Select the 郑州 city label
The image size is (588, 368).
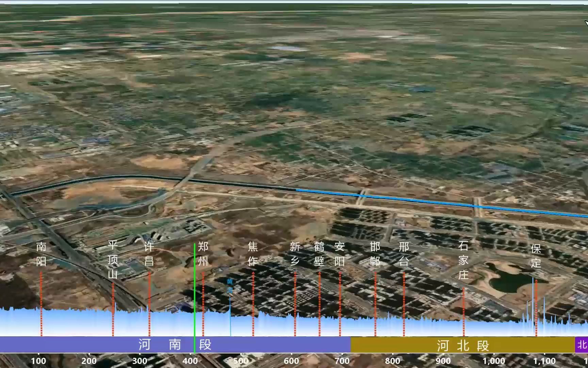(203, 254)
